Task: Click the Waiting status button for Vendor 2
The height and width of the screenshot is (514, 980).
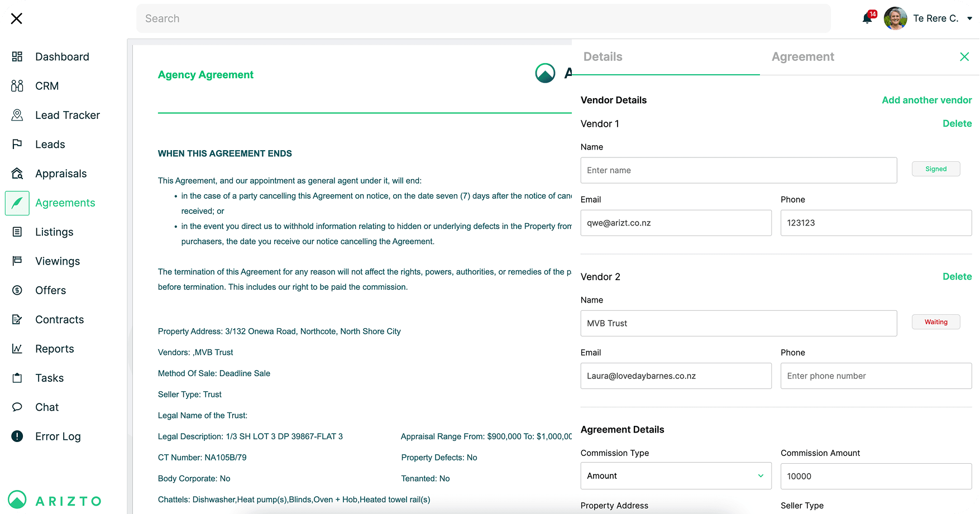Action: pos(935,322)
